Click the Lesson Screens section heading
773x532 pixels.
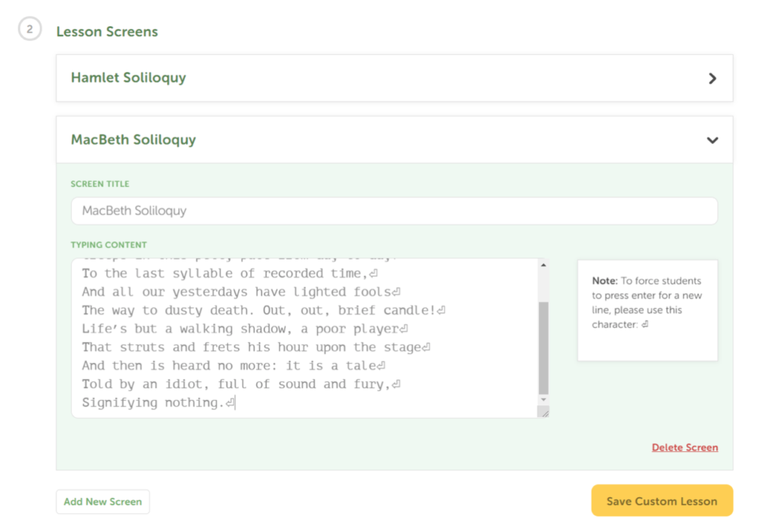click(107, 32)
